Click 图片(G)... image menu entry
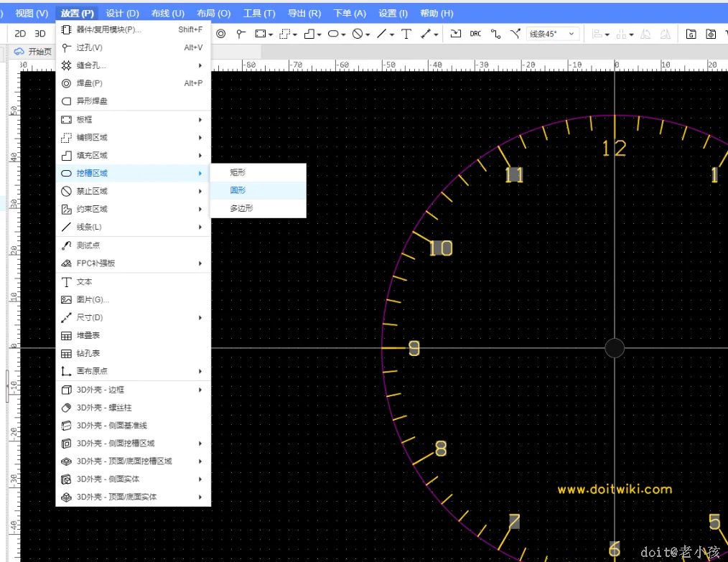This screenshot has width=728, height=562. point(93,299)
